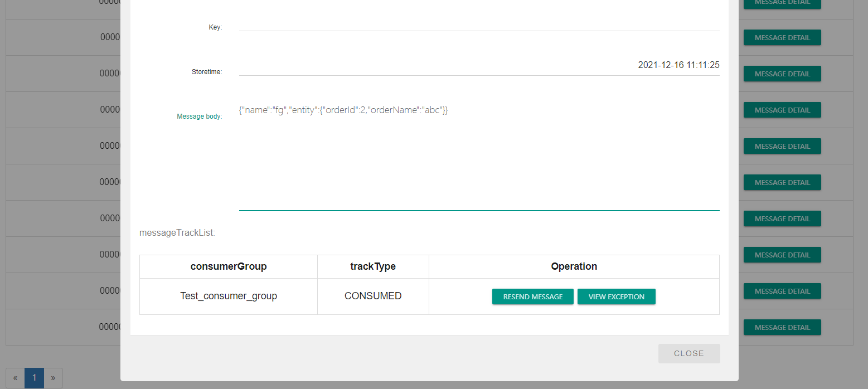Click the RESEND MESSAGE button
The image size is (868, 389).
click(x=532, y=296)
